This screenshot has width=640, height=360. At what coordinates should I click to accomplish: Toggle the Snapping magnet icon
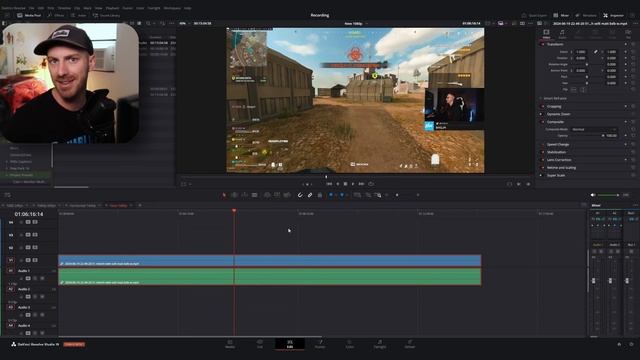[300, 195]
